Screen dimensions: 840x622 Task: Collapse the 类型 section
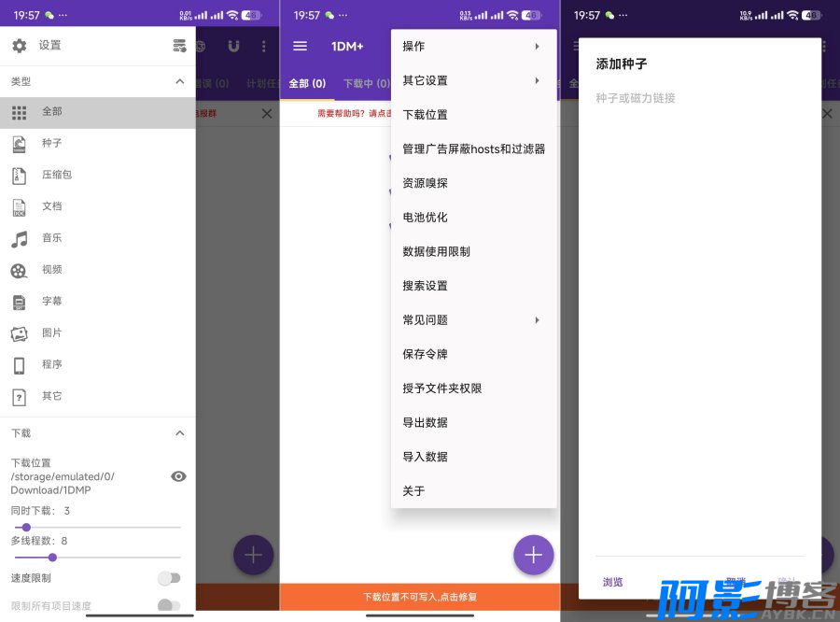[180, 82]
